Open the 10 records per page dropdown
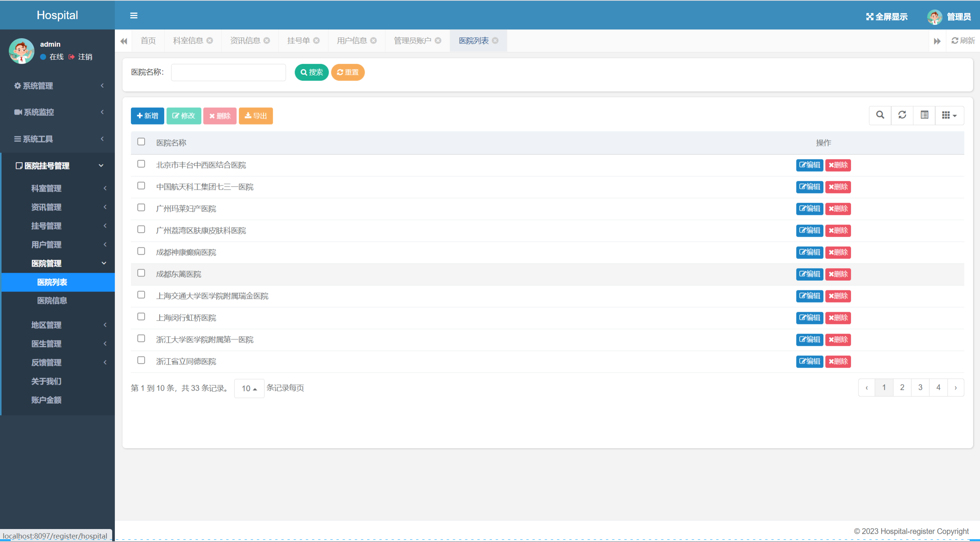980x542 pixels. (x=249, y=388)
